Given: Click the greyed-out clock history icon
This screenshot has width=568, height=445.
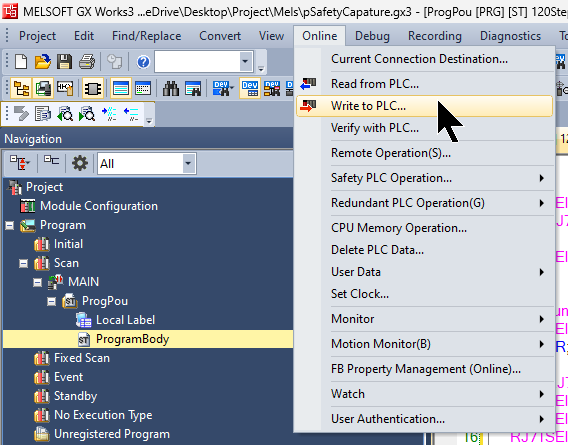Looking at the screenshot, I should tap(114, 62).
